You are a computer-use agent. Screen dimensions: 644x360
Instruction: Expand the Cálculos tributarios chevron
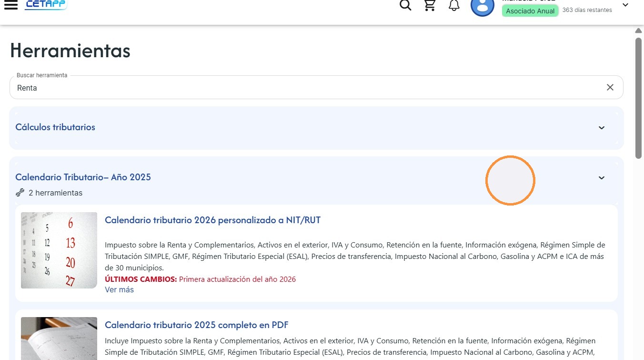tap(602, 127)
